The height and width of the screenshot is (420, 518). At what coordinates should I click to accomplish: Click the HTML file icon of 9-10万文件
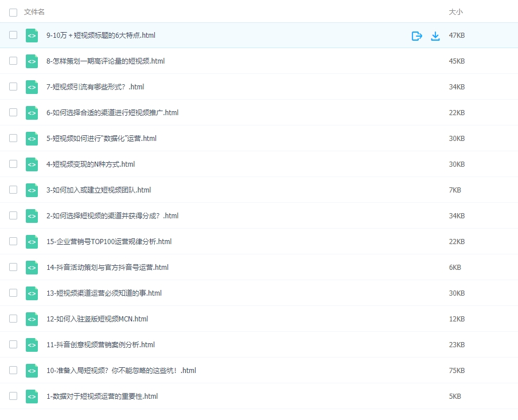[32, 35]
